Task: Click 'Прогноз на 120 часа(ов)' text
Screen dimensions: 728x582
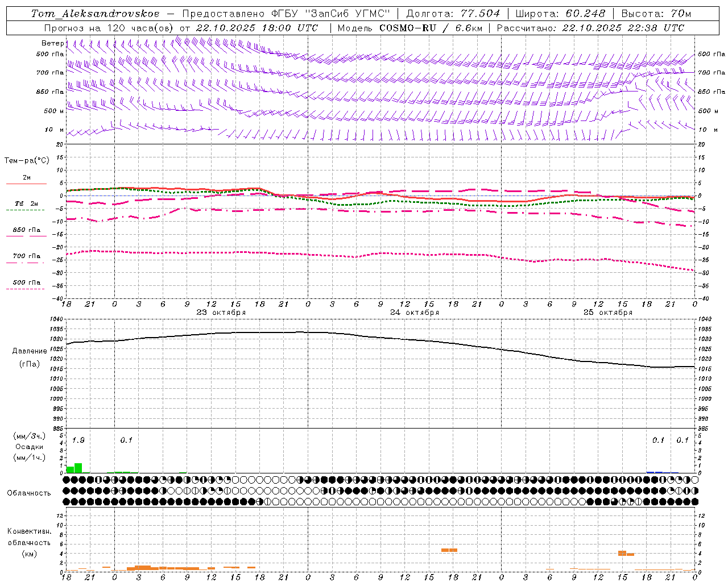Action: [x=109, y=28]
